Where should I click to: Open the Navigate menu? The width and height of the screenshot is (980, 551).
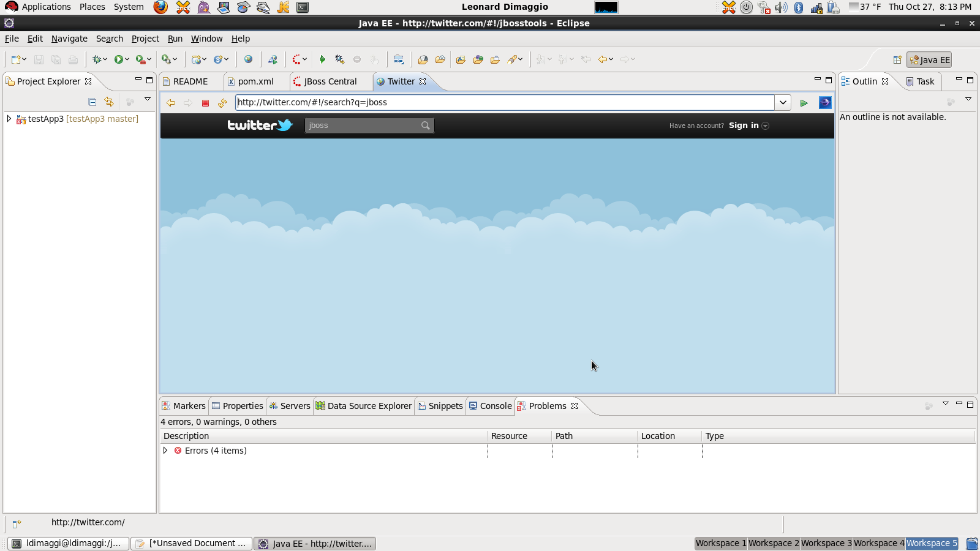pyautogui.click(x=69, y=39)
